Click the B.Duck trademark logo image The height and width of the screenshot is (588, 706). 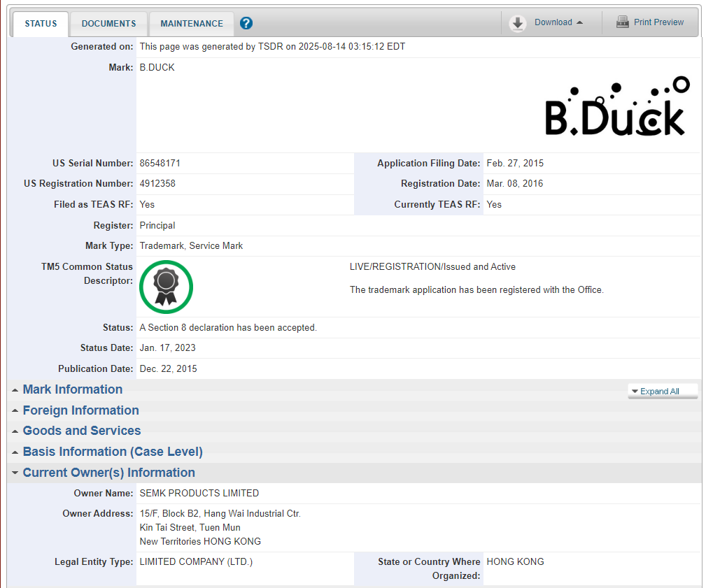[x=616, y=107]
